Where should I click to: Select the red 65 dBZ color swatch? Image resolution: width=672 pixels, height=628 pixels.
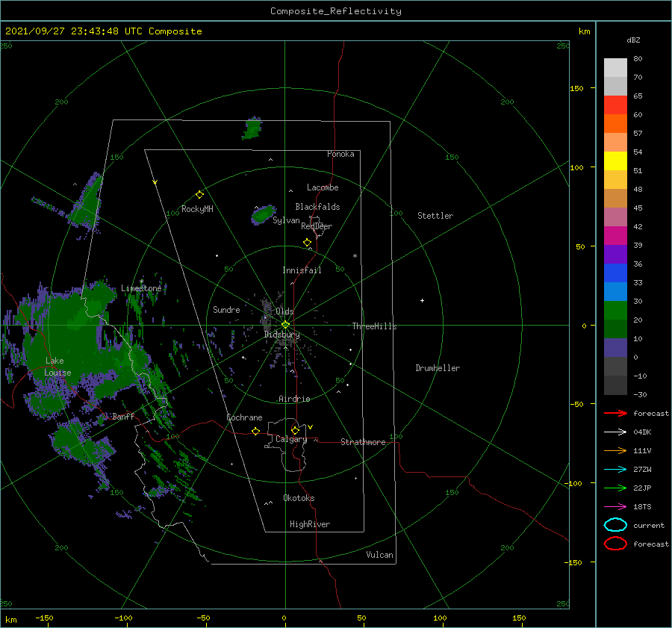click(x=615, y=105)
